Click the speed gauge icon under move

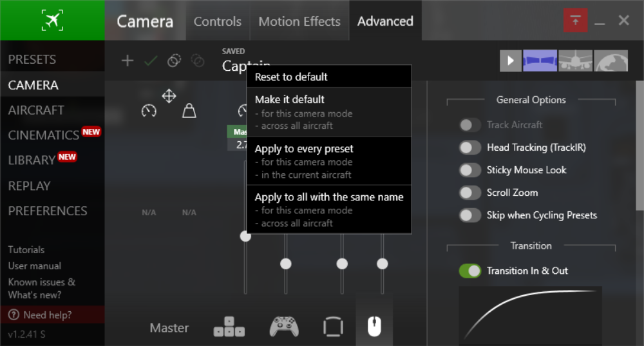[x=149, y=111]
